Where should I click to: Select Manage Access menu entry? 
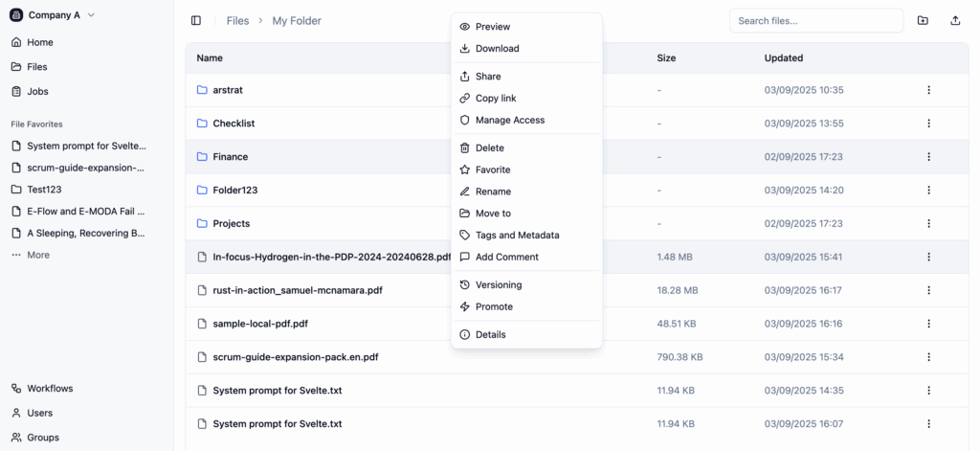pyautogui.click(x=526, y=120)
